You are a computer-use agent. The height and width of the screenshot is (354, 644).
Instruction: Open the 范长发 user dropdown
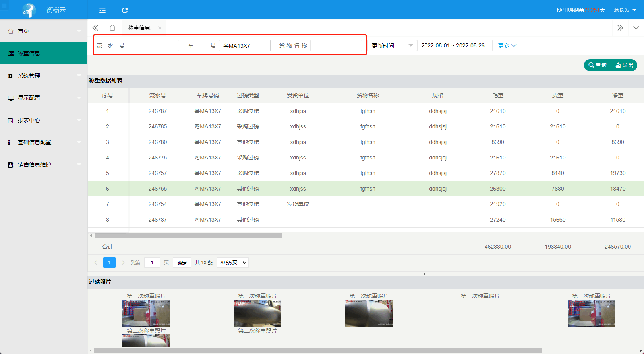625,10
